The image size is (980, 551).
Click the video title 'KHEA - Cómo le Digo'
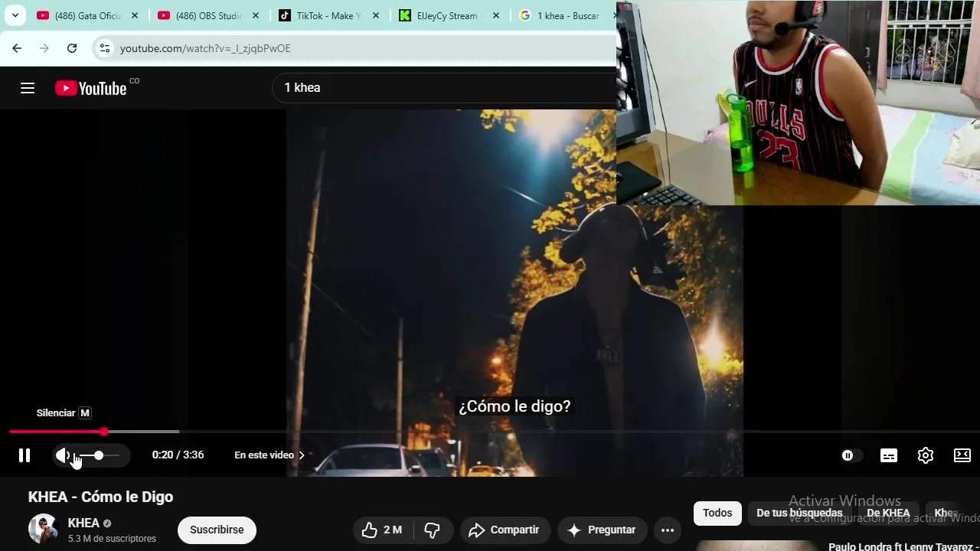(x=101, y=497)
